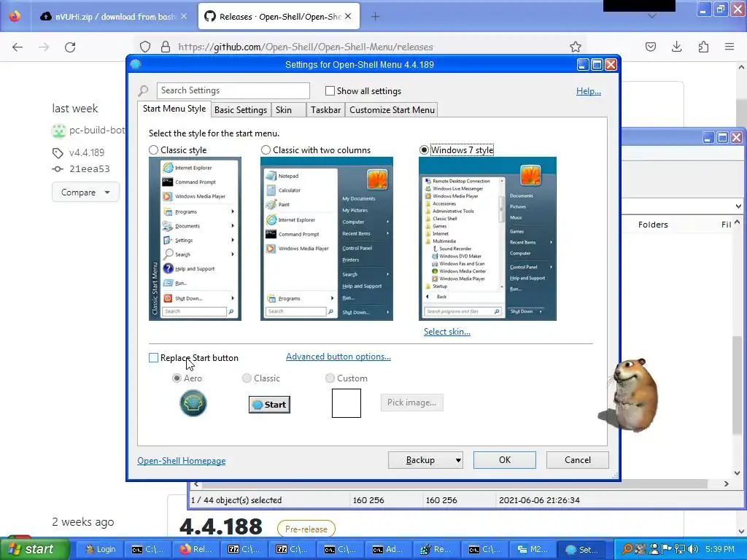Open the Ad... command prompt taskbar item
Screen dimensions: 747x560
[388, 549]
